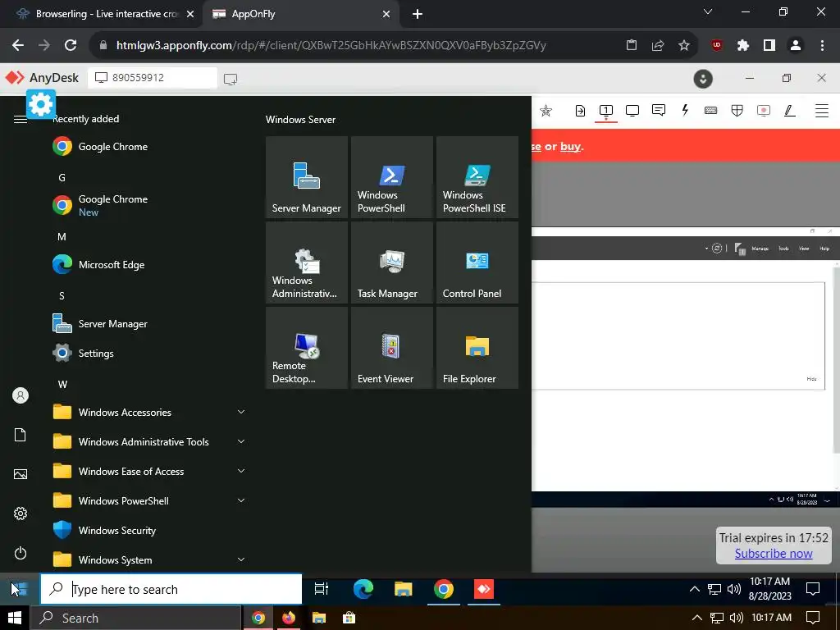Toggle AnyDesk session recording icon
The width and height of the screenshot is (840, 630).
764,111
